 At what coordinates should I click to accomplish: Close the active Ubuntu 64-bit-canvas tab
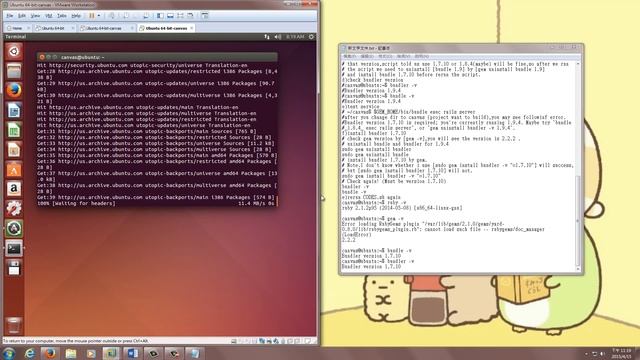click(x=192, y=28)
